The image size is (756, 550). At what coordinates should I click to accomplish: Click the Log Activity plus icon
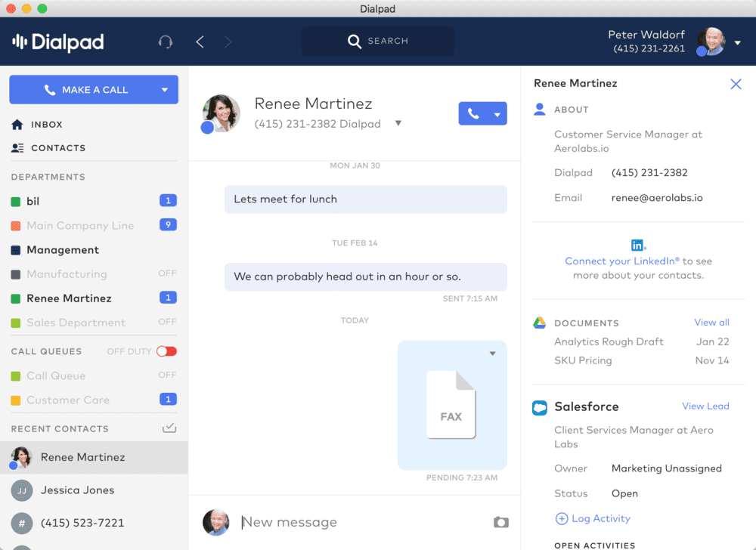561,519
